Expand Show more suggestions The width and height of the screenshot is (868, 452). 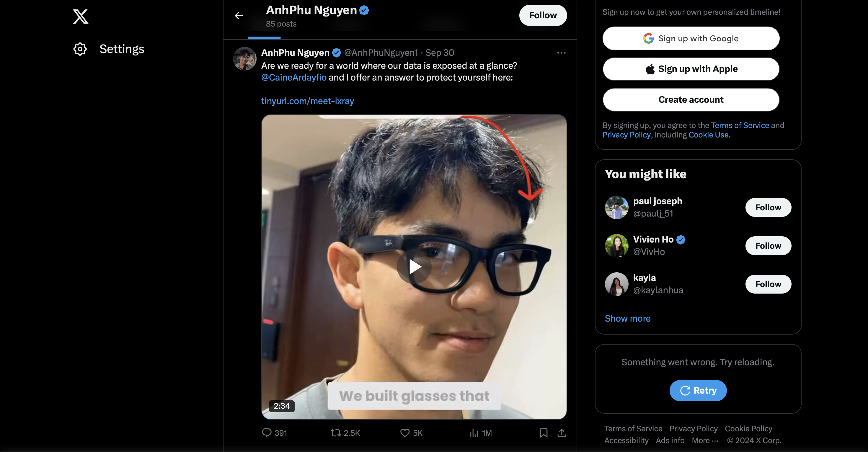627,318
